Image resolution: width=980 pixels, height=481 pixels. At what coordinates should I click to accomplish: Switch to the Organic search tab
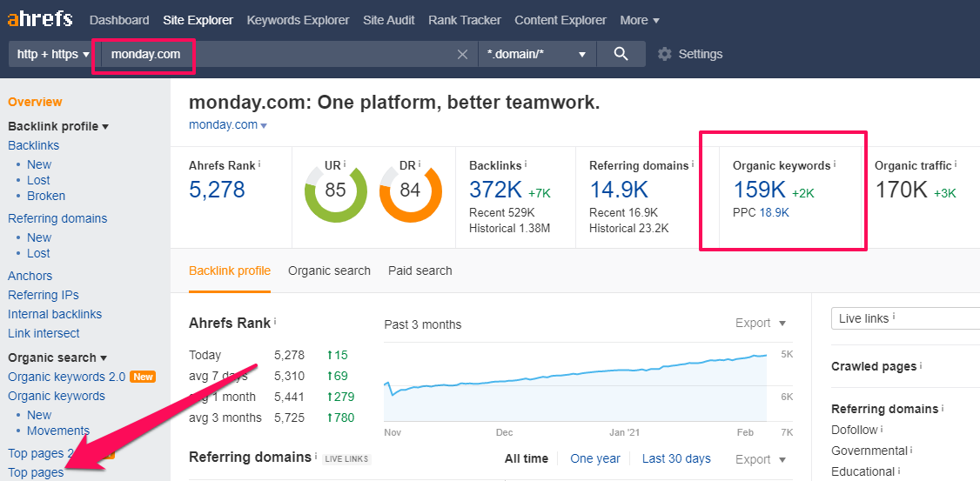point(329,271)
